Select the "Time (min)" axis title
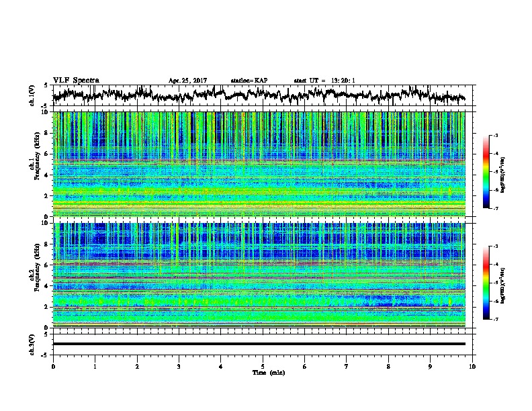This screenshot has width=532, height=411. tap(269, 373)
